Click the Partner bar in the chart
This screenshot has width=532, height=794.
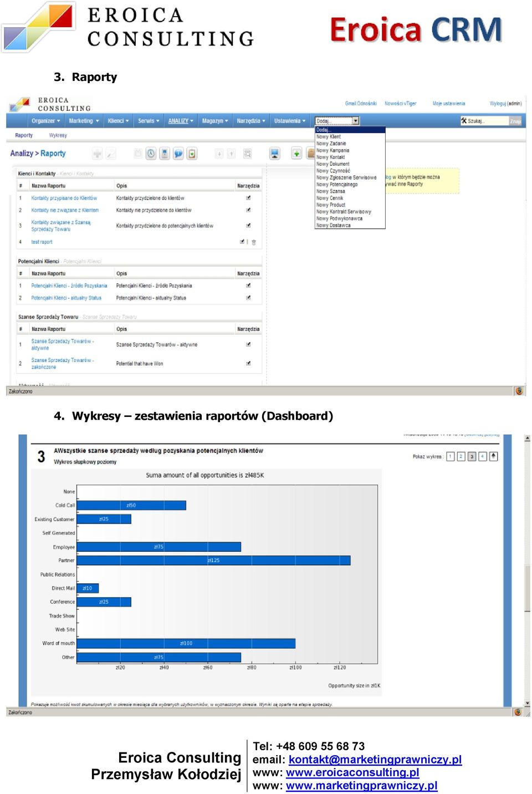pyautogui.click(x=213, y=561)
